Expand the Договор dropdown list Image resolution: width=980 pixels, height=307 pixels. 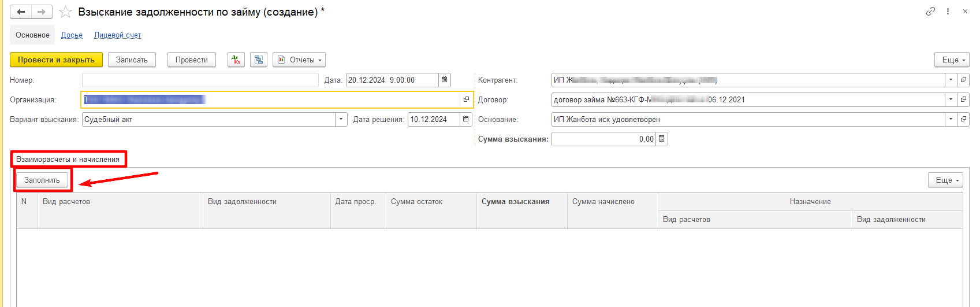tap(951, 99)
